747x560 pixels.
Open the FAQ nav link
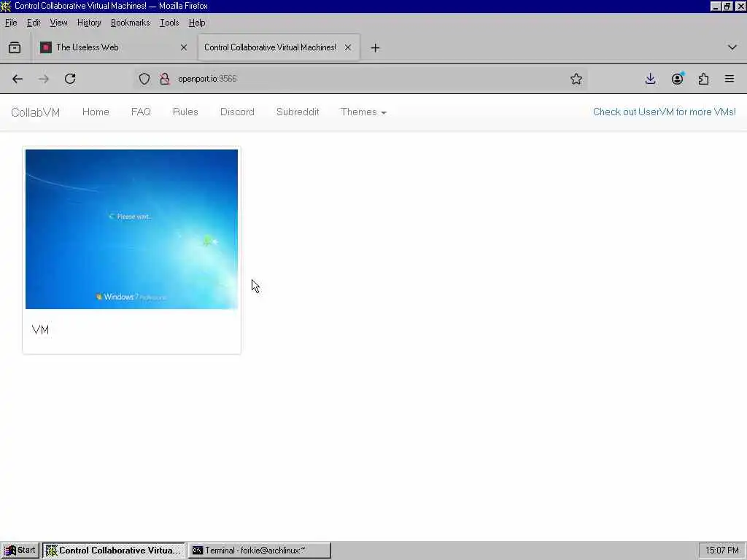141,112
